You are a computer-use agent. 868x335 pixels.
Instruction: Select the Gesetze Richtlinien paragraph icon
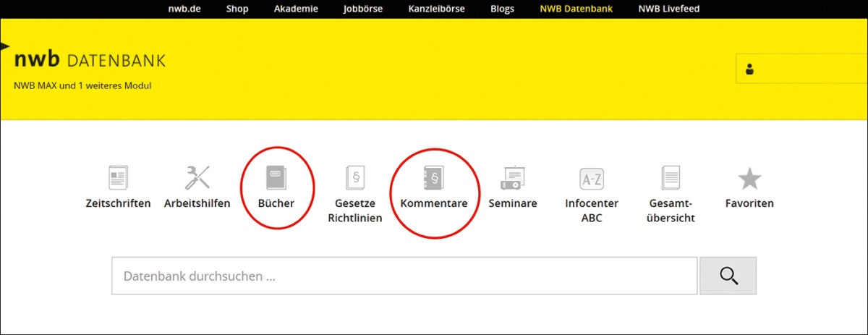point(354,178)
